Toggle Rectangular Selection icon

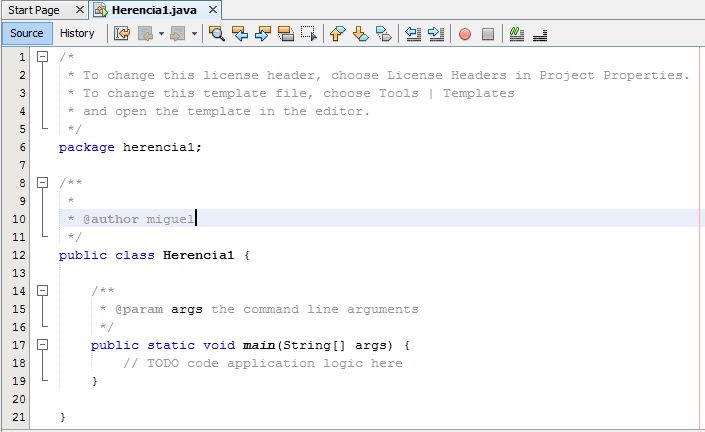pos(309,33)
